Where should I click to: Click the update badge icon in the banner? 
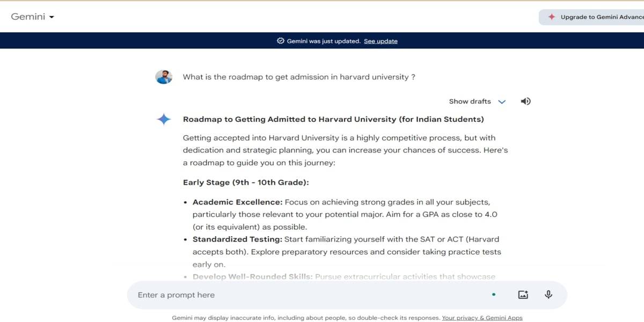pos(280,40)
